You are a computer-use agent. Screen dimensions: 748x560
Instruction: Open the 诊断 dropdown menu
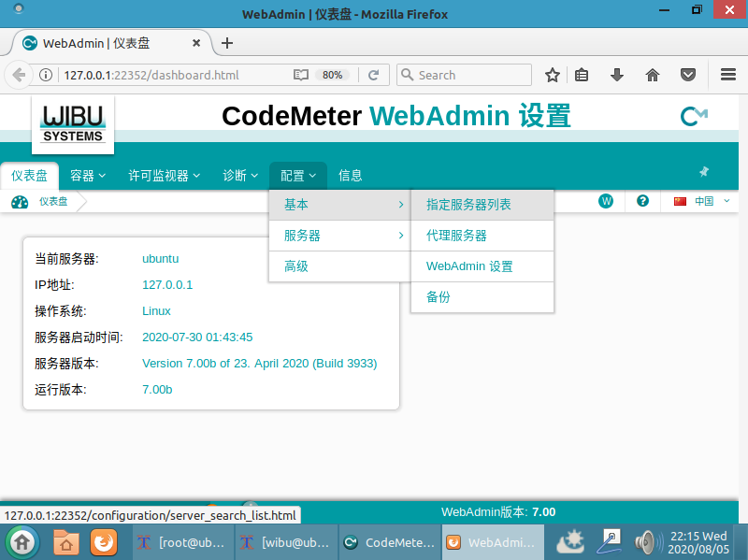240,176
